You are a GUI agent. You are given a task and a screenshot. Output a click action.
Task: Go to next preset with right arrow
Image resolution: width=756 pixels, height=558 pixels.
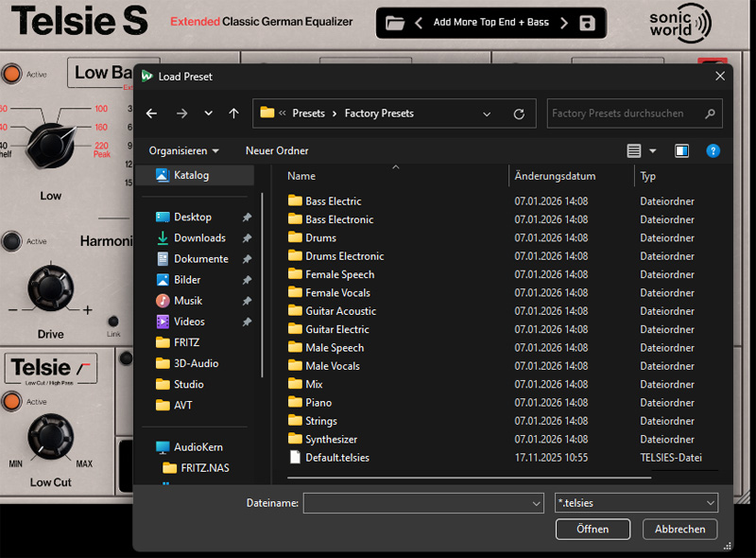[x=564, y=23]
